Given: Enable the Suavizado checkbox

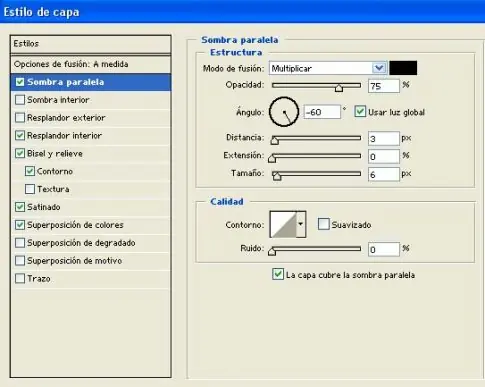Looking at the screenshot, I should click(324, 224).
